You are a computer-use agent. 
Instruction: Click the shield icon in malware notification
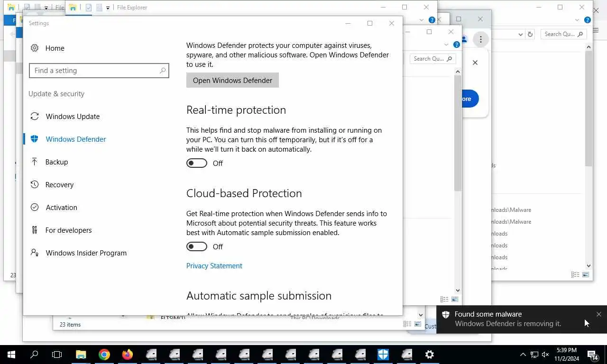[445, 314]
